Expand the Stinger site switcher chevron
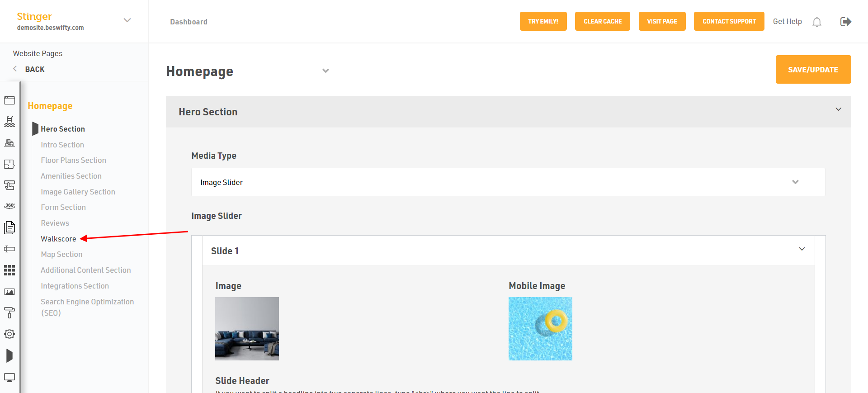This screenshot has width=868, height=393. coord(127,20)
